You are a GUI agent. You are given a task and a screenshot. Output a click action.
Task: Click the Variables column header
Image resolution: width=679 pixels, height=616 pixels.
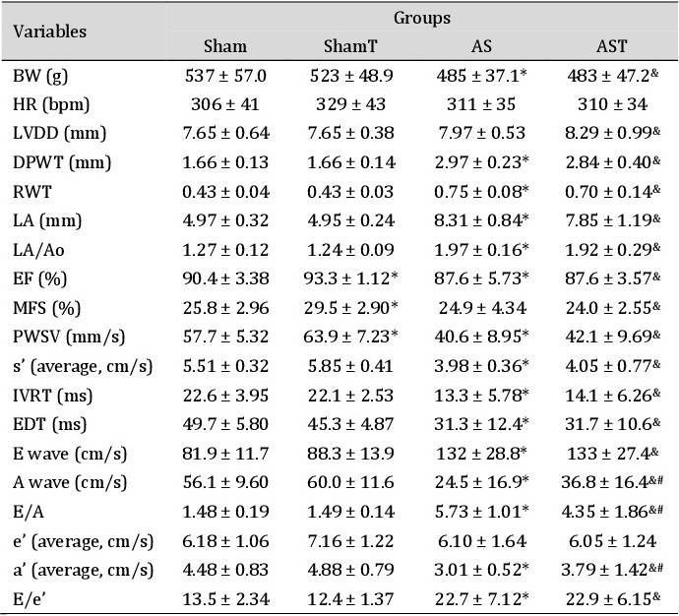49,31
